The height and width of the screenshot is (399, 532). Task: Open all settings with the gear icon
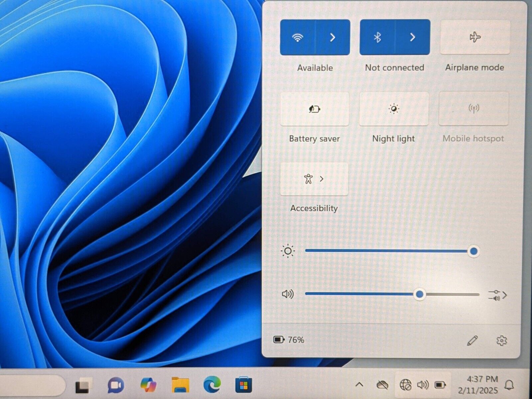[x=501, y=340]
